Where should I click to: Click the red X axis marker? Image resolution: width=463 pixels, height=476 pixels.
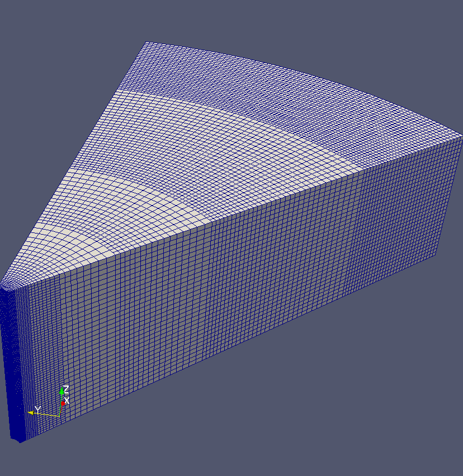pos(63,403)
